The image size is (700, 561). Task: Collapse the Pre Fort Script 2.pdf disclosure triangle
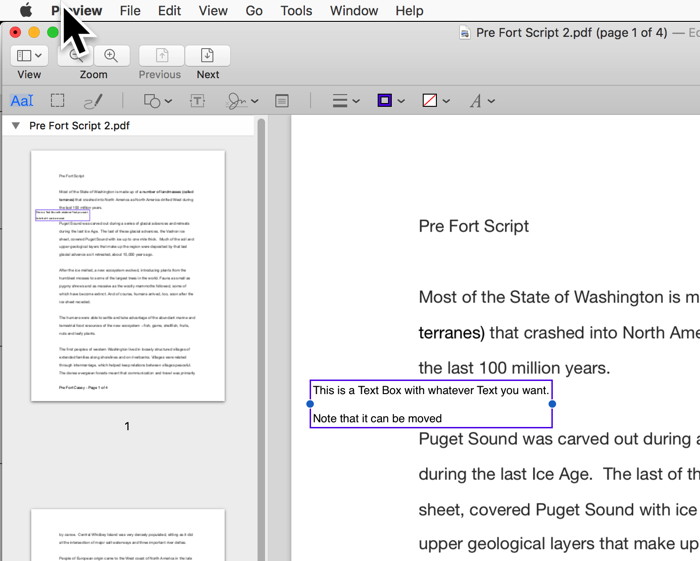coord(15,127)
